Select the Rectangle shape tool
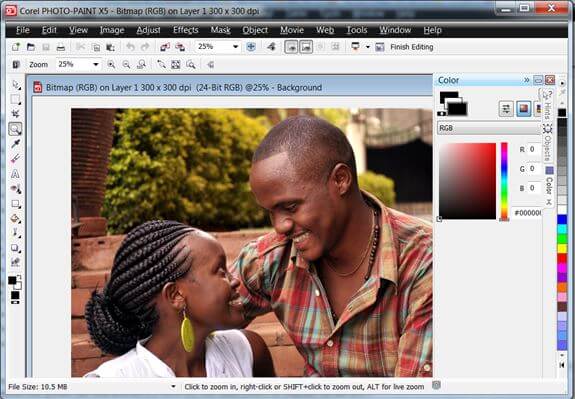 [x=15, y=204]
